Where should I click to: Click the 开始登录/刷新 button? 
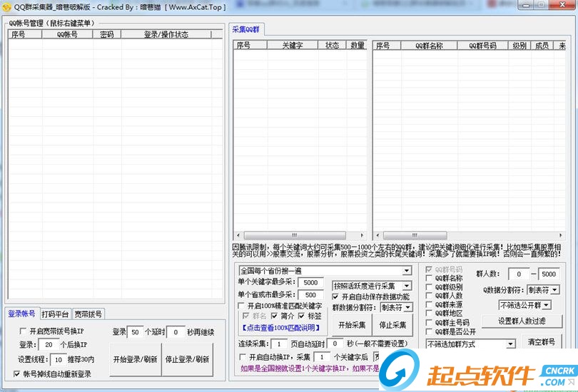(x=136, y=359)
